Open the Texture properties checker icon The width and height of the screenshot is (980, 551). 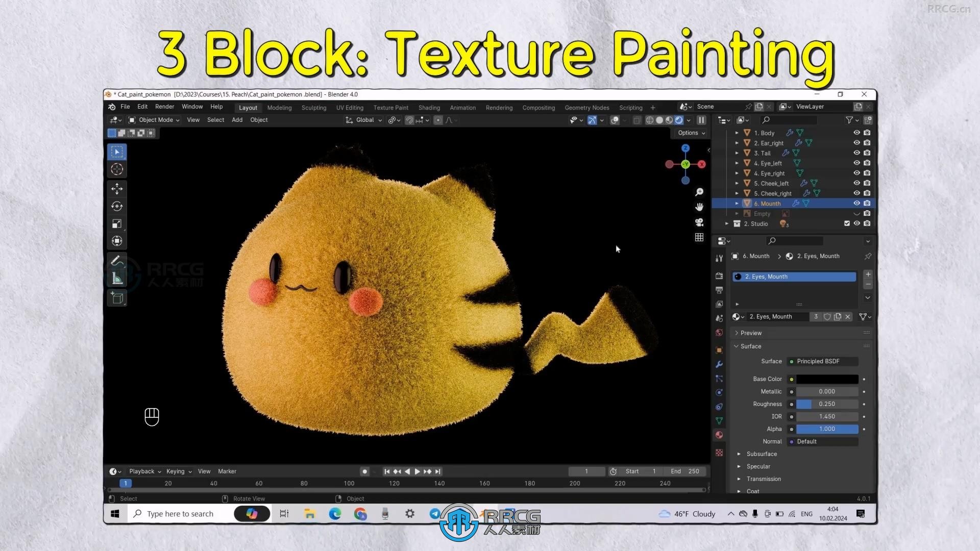[719, 453]
